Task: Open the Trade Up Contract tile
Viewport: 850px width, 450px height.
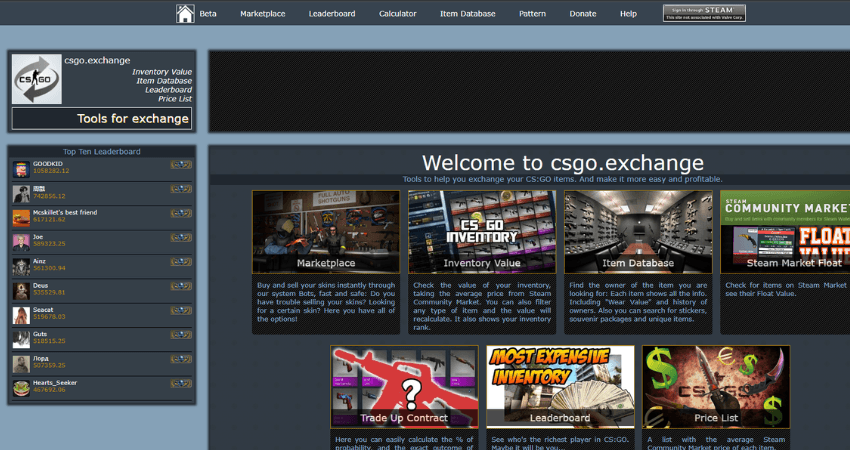Action: [x=404, y=387]
